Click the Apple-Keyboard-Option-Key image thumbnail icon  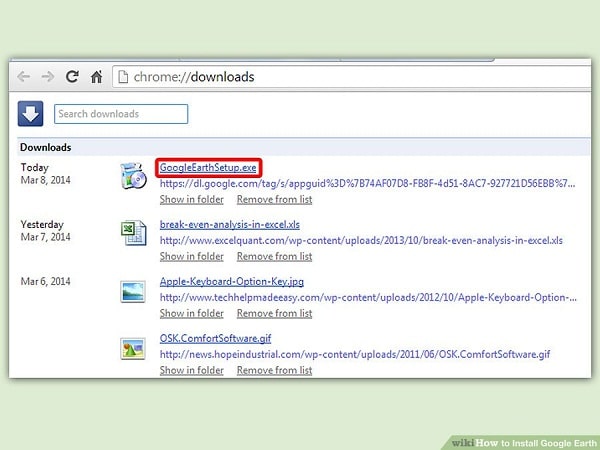(x=133, y=292)
